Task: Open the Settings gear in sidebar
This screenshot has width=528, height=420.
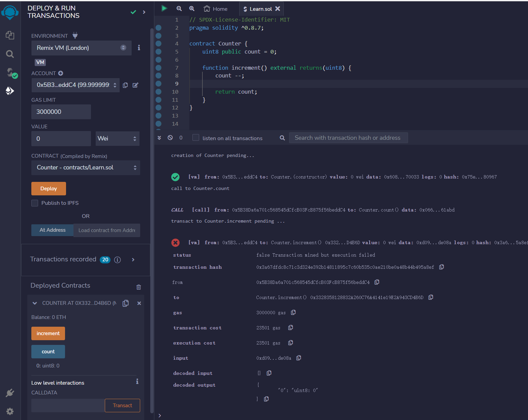Action: (x=10, y=411)
